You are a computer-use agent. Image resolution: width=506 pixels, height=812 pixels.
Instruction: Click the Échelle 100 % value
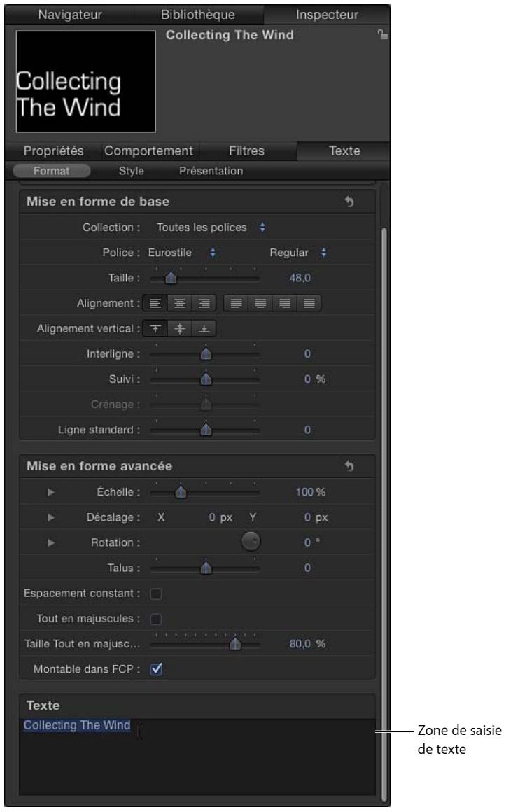311,492
